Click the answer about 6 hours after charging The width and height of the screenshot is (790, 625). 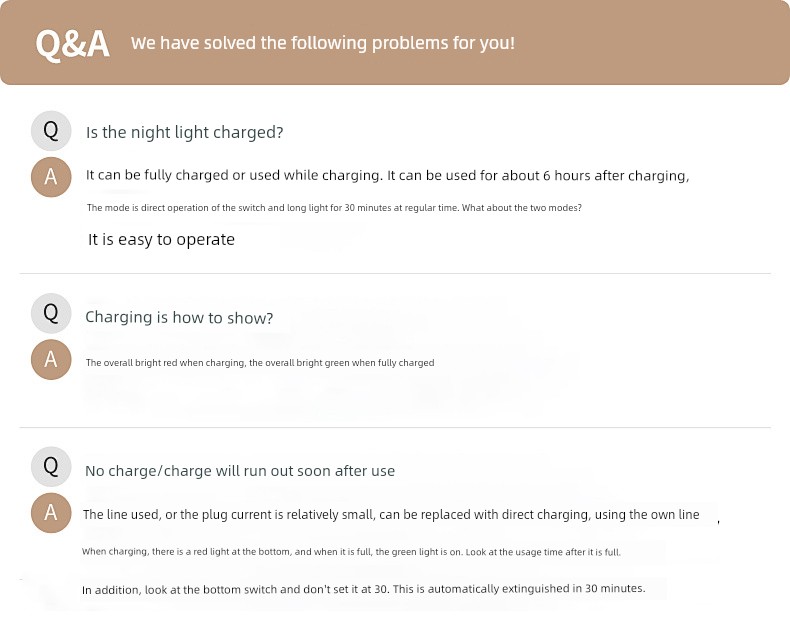(387, 176)
